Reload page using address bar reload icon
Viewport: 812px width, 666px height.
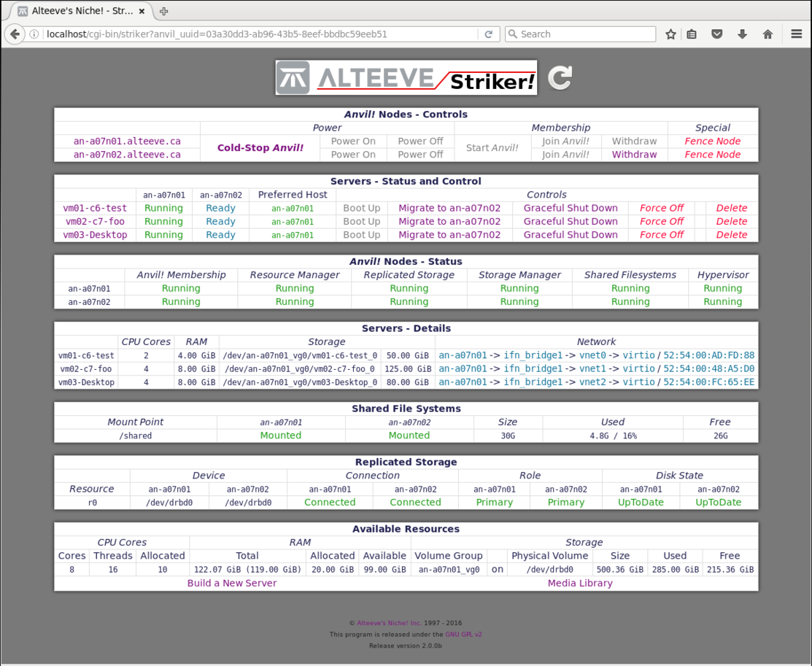coord(489,34)
